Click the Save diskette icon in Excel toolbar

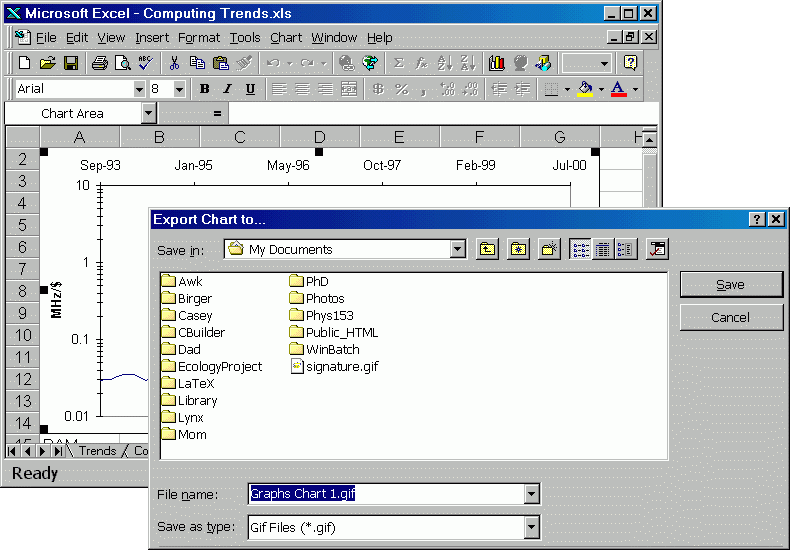(71, 63)
